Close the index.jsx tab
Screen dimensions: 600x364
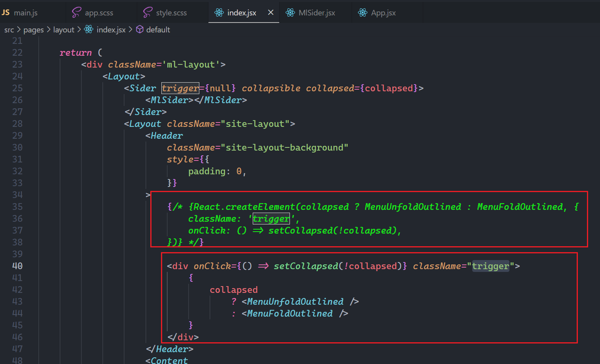(271, 13)
